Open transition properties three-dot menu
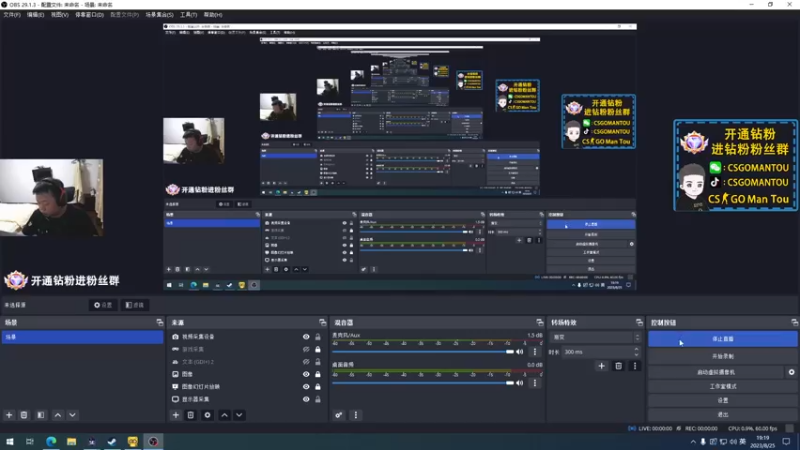Image resolution: width=800 pixels, height=450 pixels. coord(635,365)
